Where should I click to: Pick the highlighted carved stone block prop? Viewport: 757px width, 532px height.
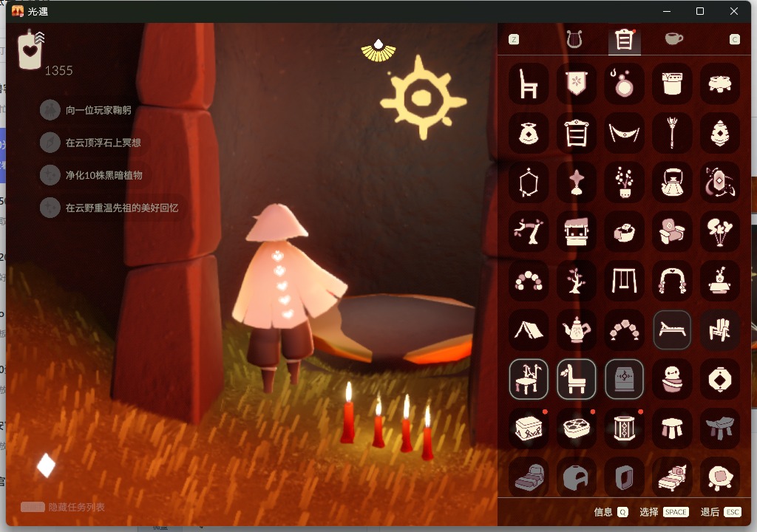point(624,379)
